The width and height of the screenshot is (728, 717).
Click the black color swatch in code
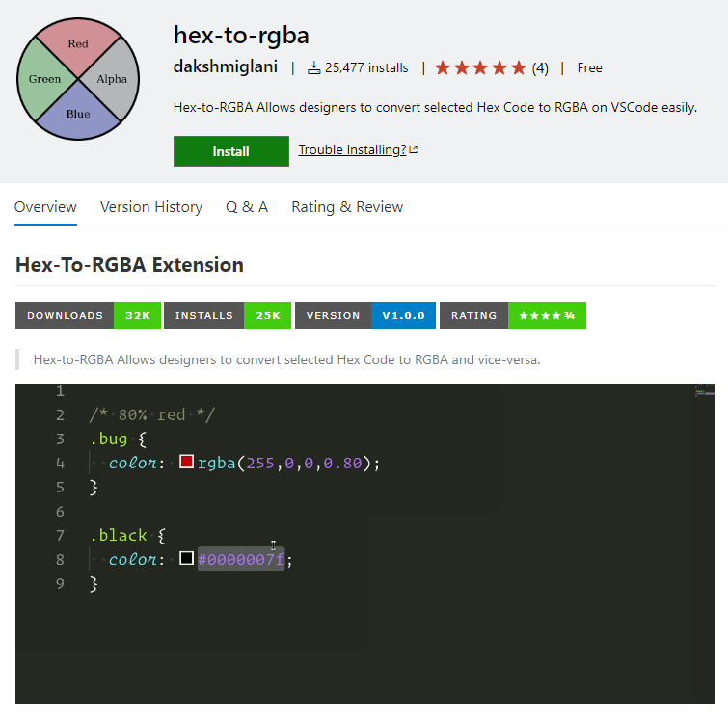(x=187, y=558)
